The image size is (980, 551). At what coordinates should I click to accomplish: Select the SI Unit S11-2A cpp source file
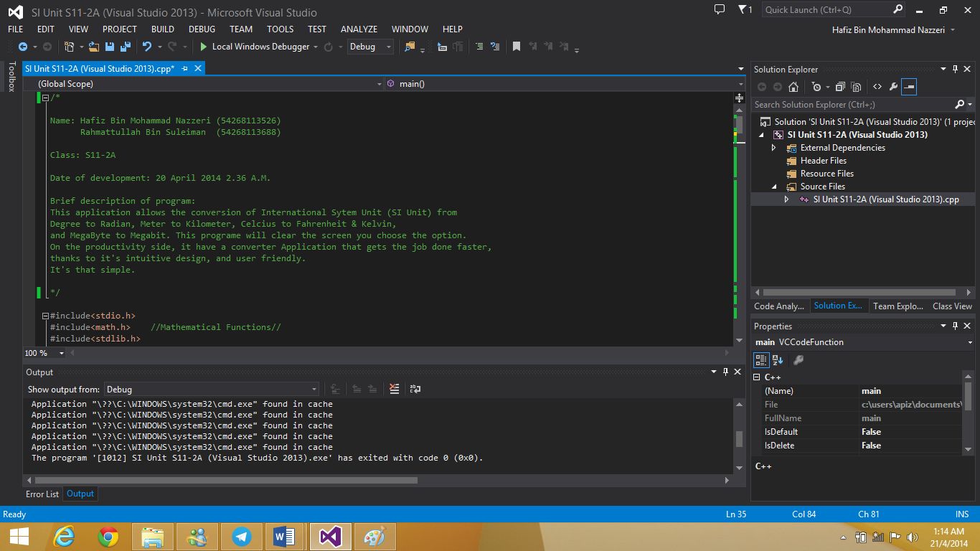(887, 199)
